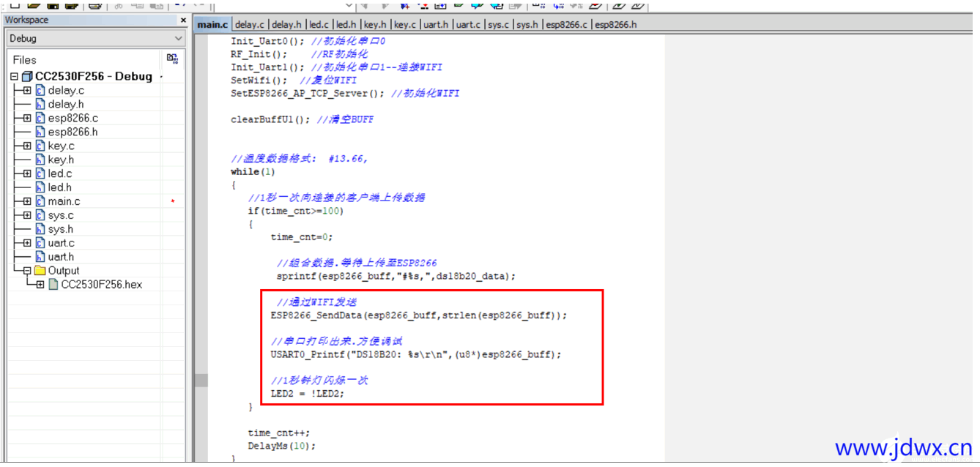
Task: Click the sys.h header file icon
Action: [40, 229]
